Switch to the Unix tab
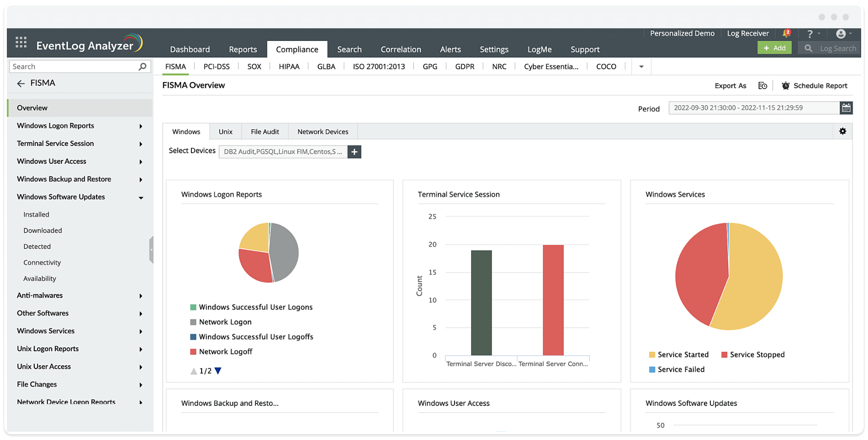This screenshot has width=868, height=440. coord(226,132)
